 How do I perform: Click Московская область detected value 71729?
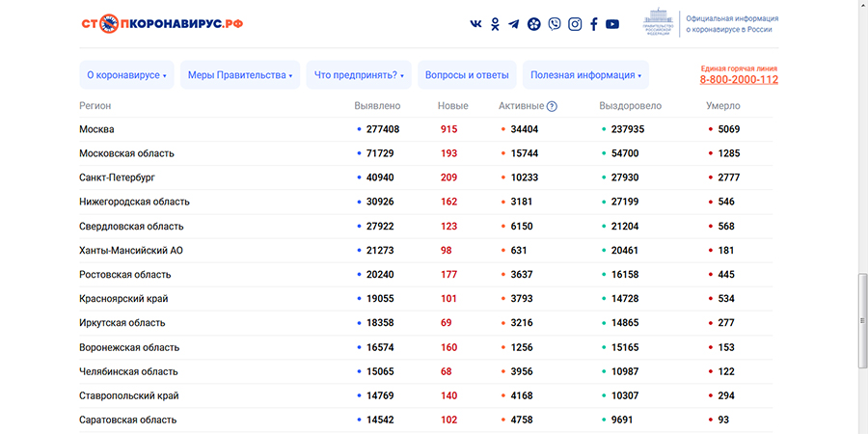(x=380, y=153)
